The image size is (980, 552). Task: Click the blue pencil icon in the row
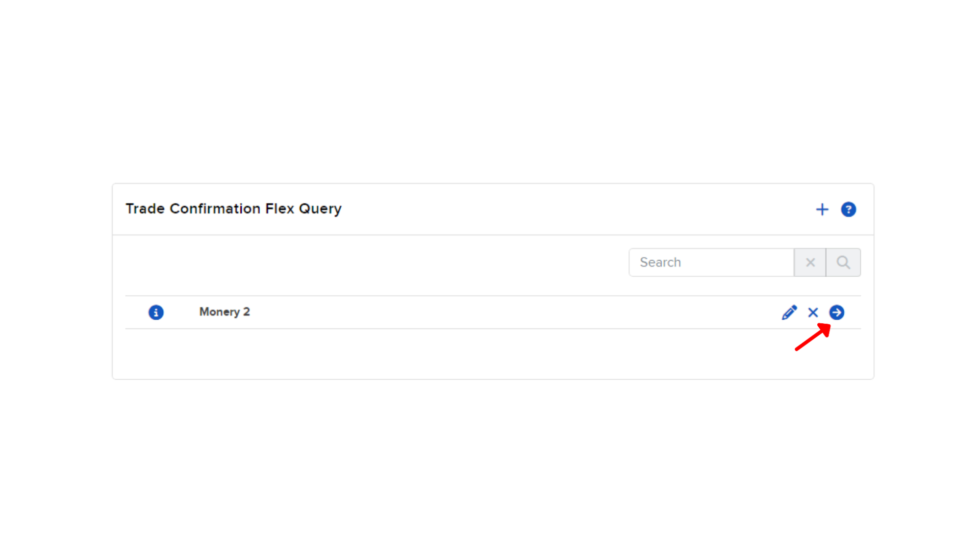point(789,313)
